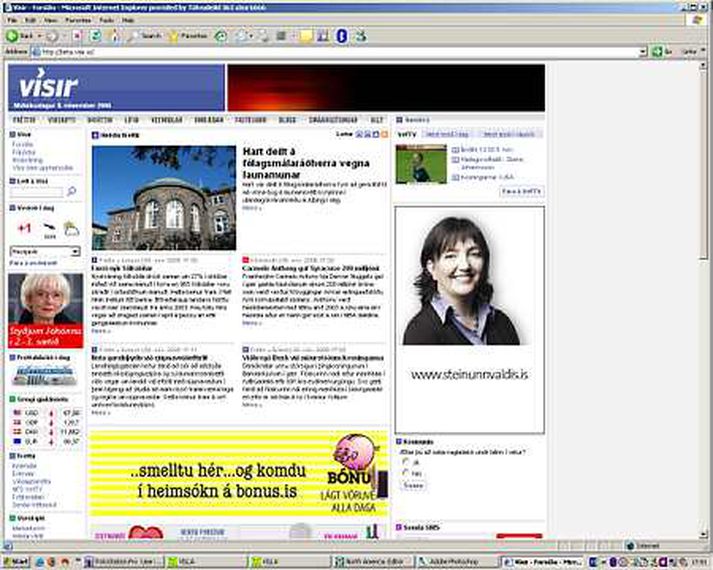Click the Home toolbar icon

point(114,36)
